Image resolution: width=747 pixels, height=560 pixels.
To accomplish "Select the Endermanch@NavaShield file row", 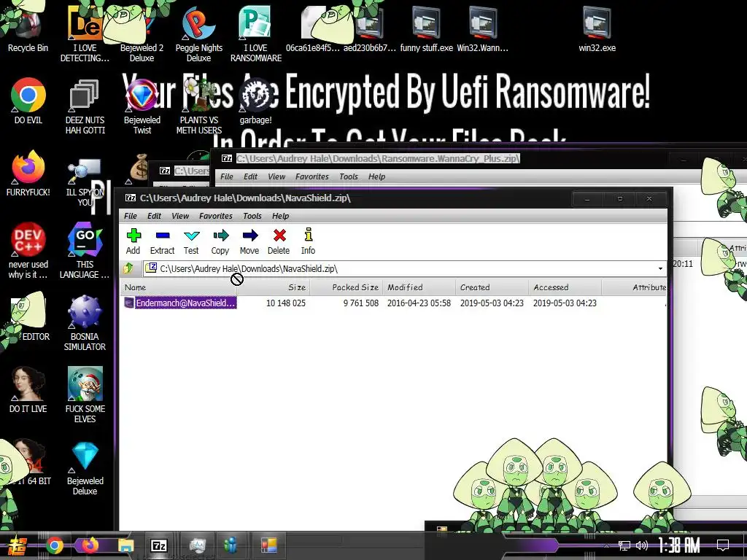I will coord(393,303).
